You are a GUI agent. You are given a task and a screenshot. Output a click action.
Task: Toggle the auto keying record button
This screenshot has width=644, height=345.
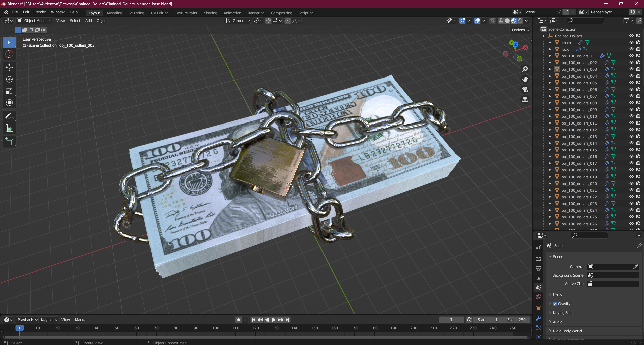tap(239, 320)
